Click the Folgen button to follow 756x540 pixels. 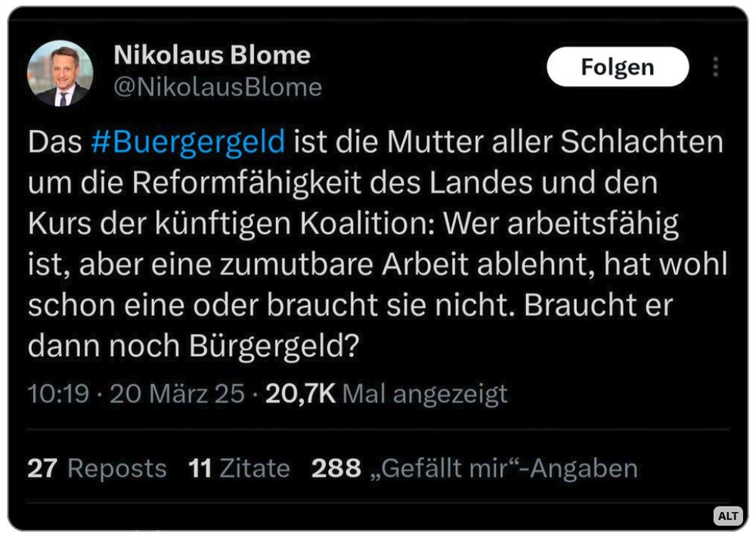coord(616,67)
